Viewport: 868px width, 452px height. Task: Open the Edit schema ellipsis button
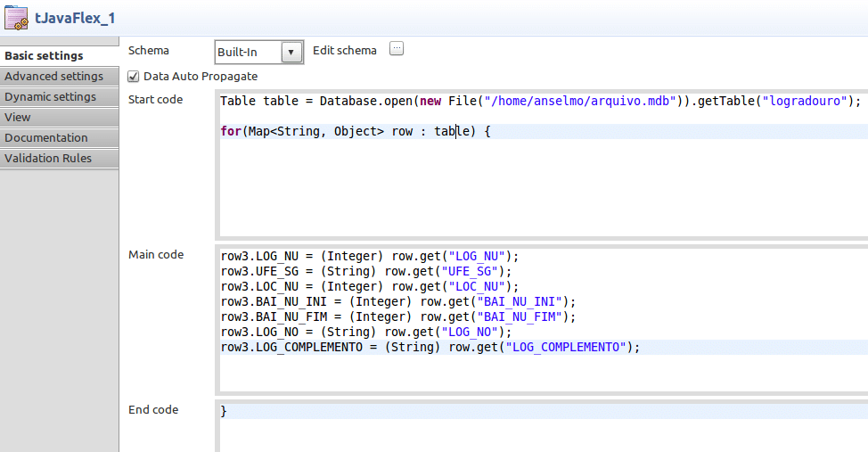(397, 49)
